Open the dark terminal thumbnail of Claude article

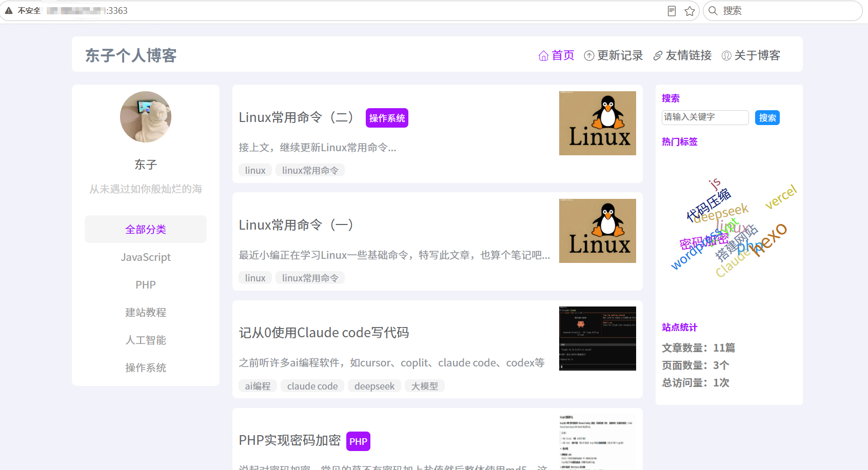[x=598, y=338]
